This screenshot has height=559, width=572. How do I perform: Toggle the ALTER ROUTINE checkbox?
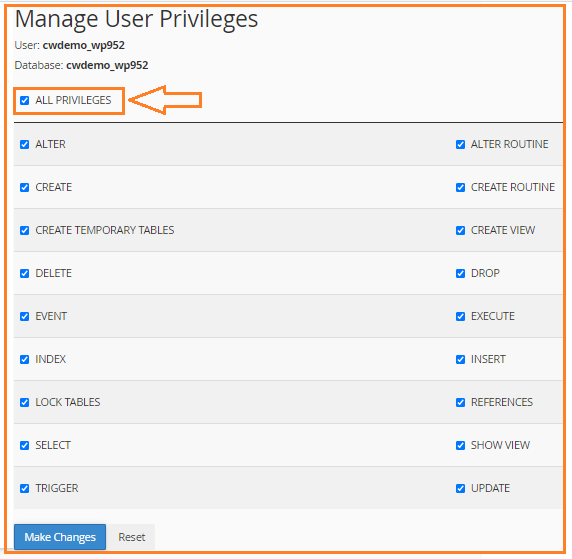[460, 144]
